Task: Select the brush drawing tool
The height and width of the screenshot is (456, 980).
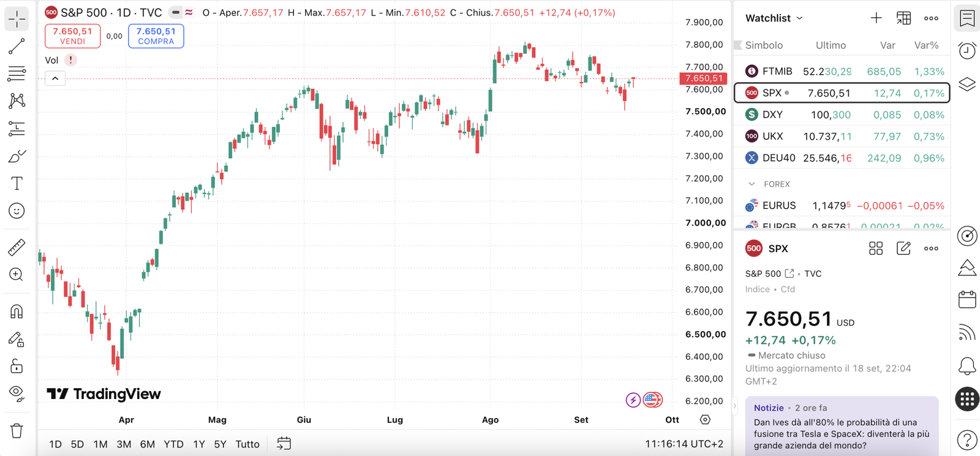Action: pos(17,156)
